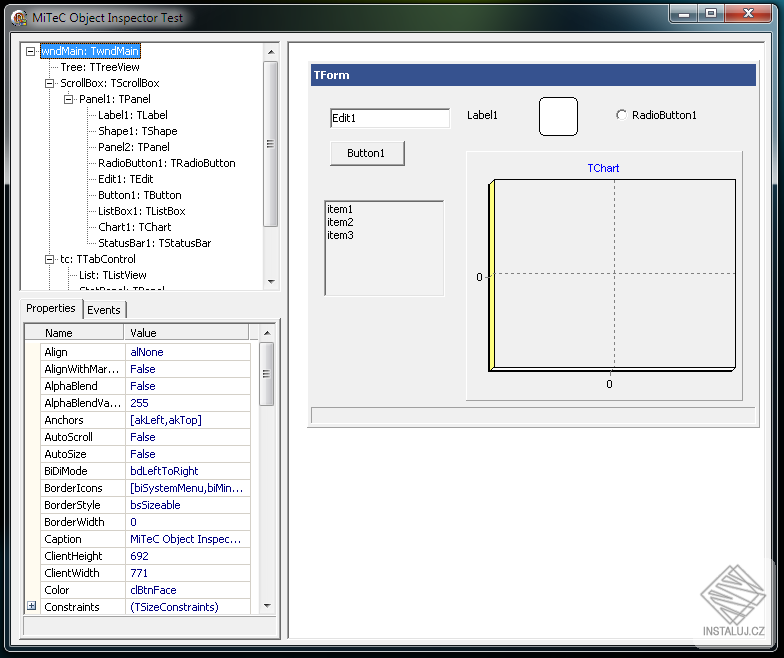The width and height of the screenshot is (784, 658).
Task: Click the AlphaBlend value False
Action: pyautogui.click(x=188, y=386)
